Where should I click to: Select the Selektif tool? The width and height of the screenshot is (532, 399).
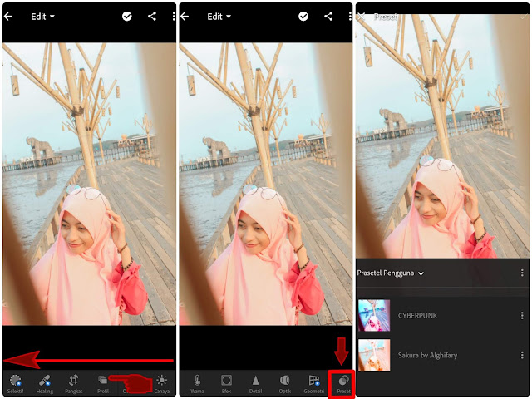[x=15, y=384]
